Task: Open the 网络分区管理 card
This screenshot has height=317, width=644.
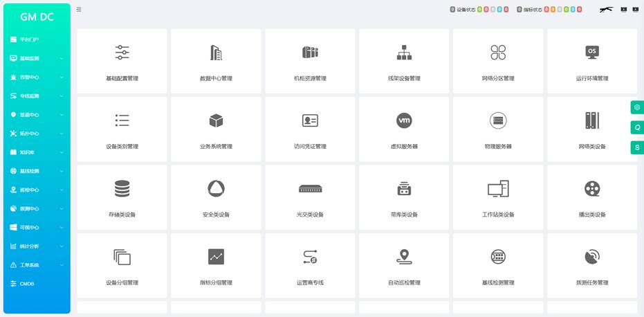Action: (498, 62)
